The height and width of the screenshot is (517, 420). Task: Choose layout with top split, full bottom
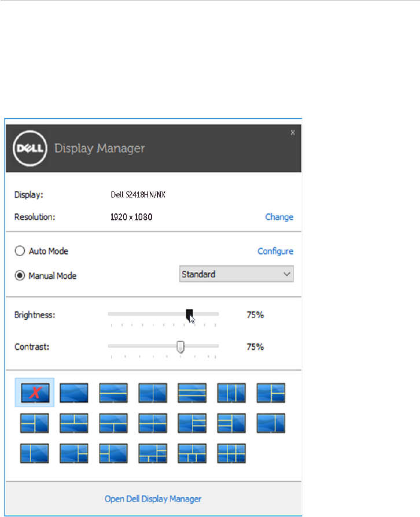74,423
